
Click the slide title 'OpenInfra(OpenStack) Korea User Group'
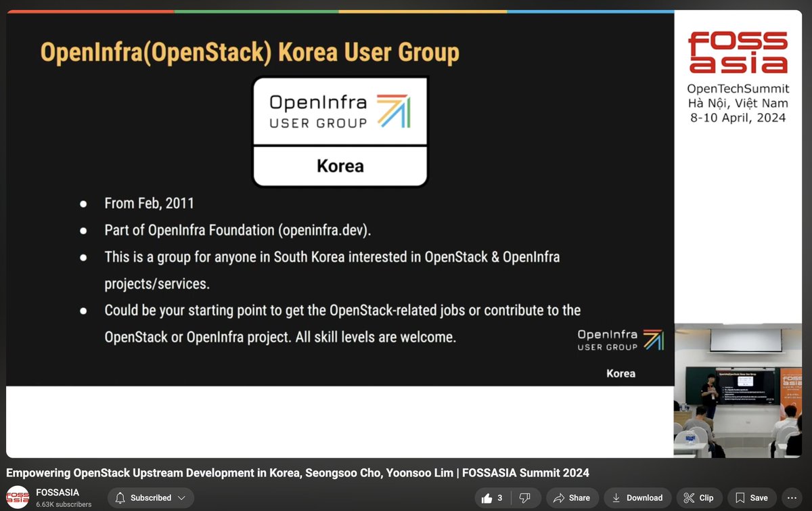coord(250,52)
